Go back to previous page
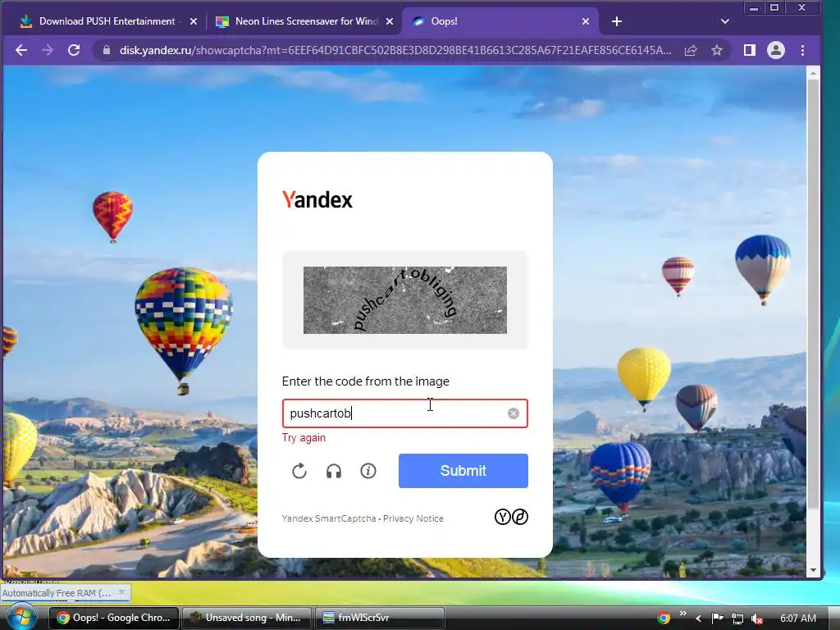840x630 pixels. tap(21, 50)
